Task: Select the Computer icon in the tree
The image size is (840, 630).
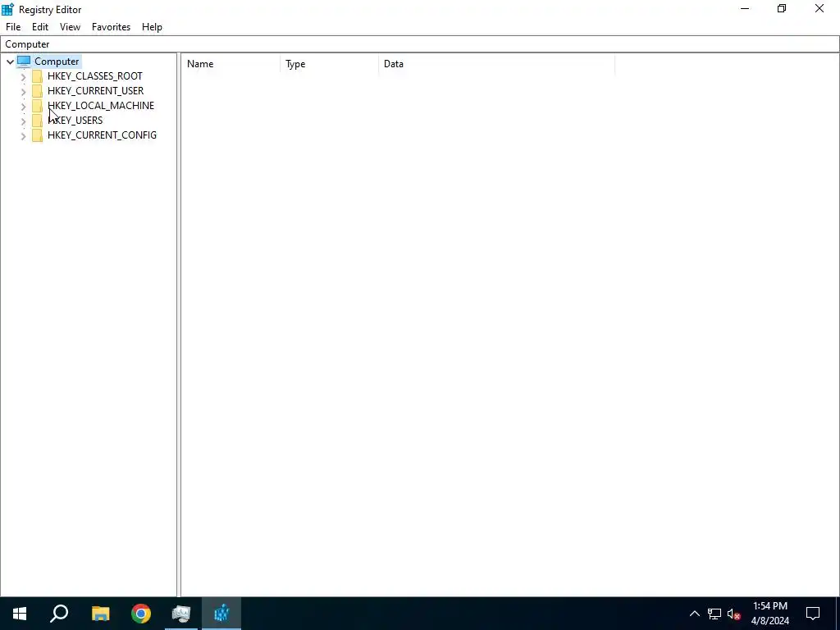Action: pos(24,62)
